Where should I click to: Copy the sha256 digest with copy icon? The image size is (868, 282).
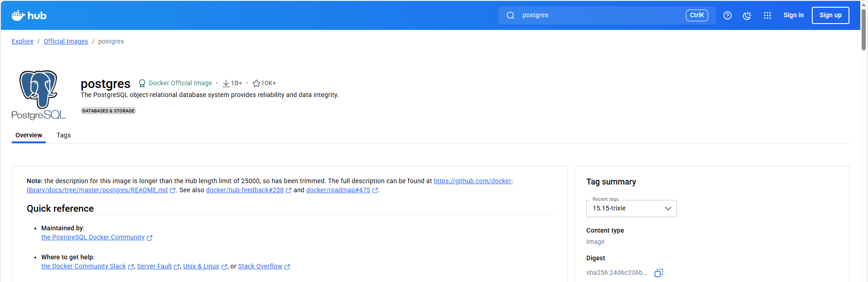click(659, 273)
